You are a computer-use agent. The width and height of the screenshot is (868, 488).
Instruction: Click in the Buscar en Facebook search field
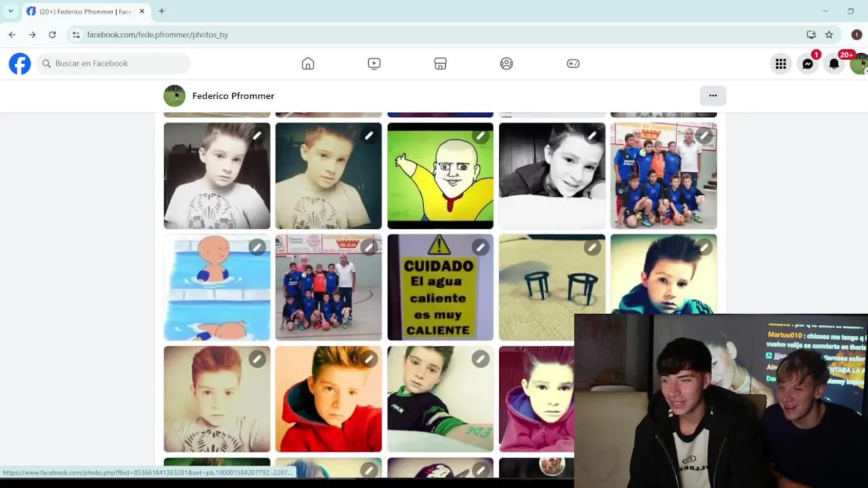pos(113,64)
